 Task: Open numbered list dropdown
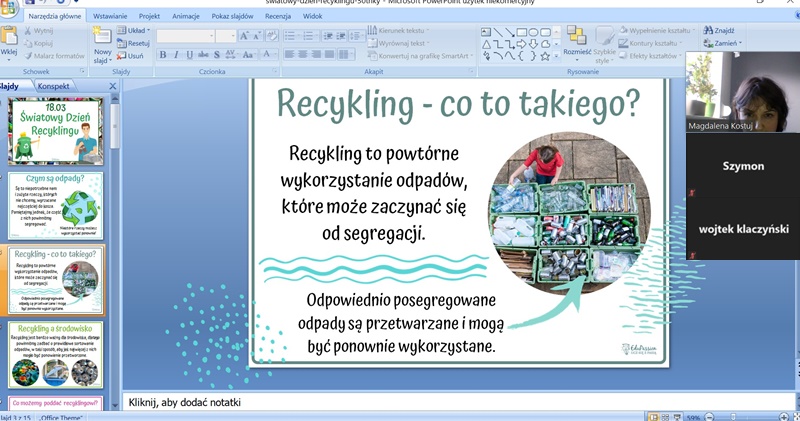[310, 36]
